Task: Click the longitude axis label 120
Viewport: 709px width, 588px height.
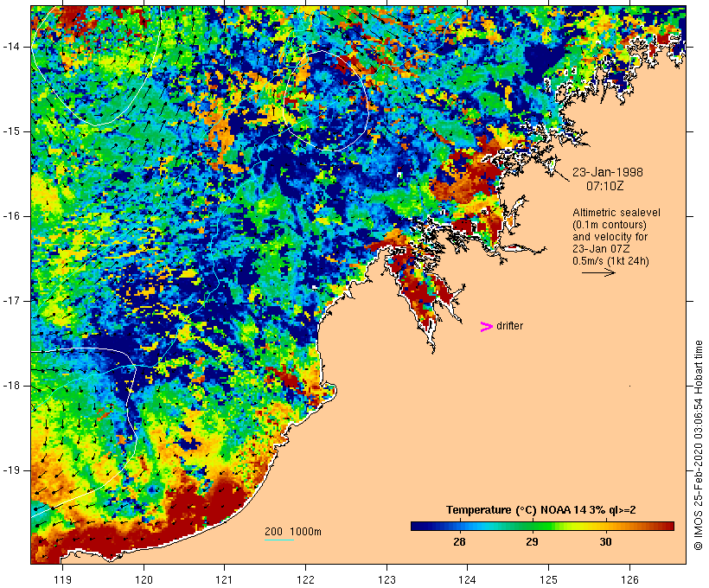Action: 144,579
